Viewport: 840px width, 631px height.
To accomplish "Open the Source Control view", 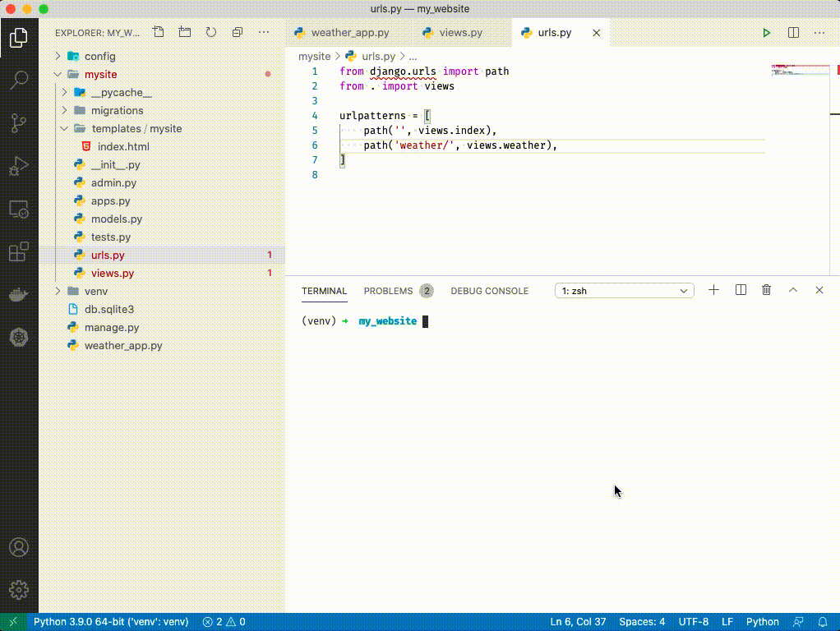I will 20,123.
